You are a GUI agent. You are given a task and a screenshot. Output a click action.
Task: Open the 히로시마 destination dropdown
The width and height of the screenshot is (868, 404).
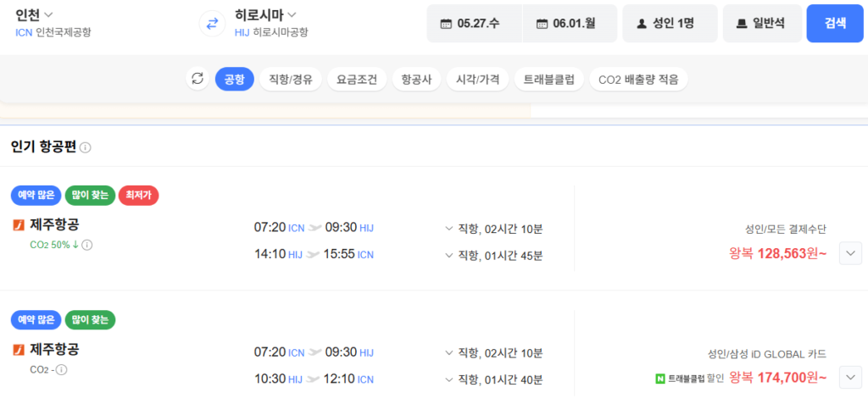(265, 14)
